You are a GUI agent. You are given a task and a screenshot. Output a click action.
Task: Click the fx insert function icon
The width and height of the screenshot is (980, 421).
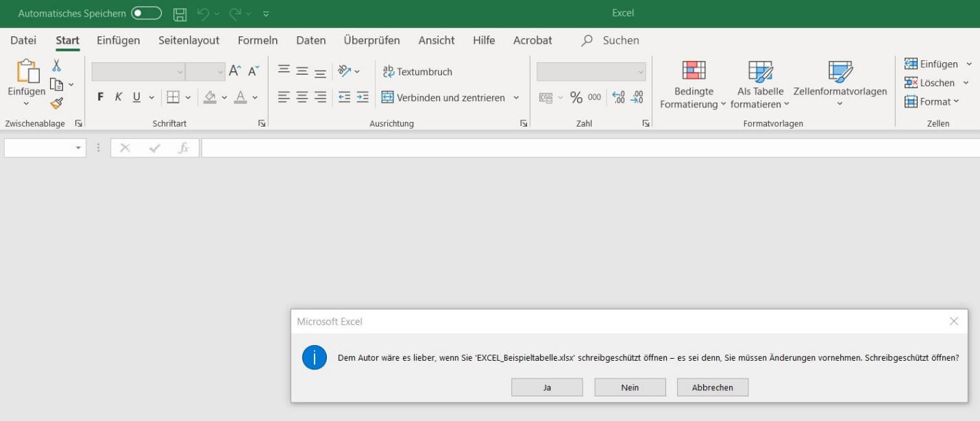tap(183, 148)
